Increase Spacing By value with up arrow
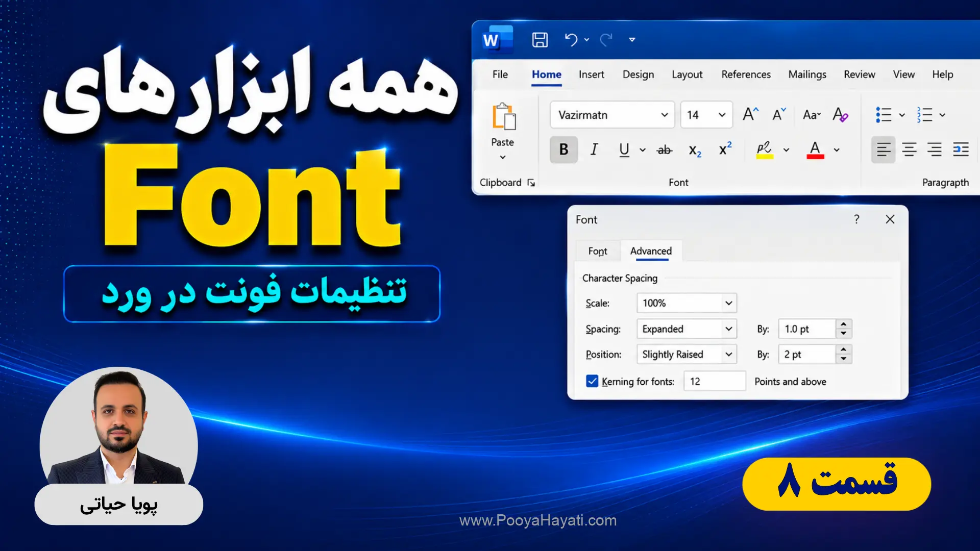The image size is (980, 551). click(x=844, y=324)
